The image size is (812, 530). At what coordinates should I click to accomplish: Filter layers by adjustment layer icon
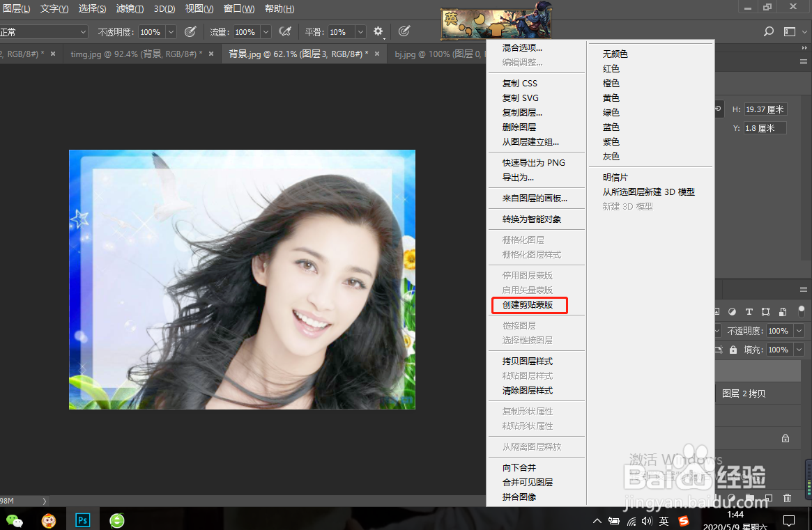(x=733, y=311)
